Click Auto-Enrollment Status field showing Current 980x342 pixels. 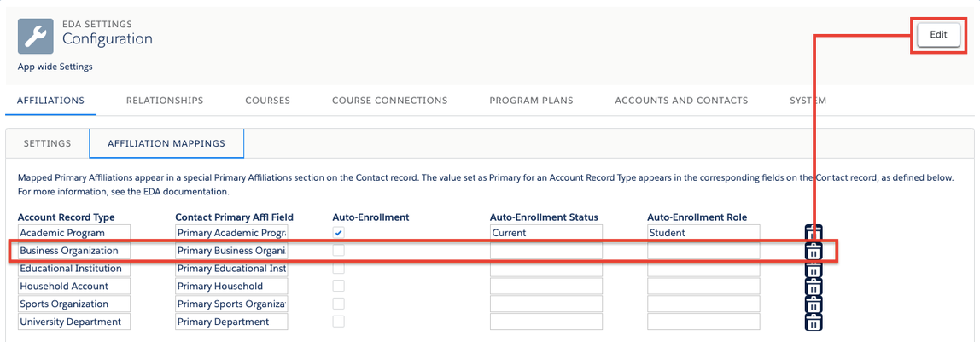click(x=546, y=233)
